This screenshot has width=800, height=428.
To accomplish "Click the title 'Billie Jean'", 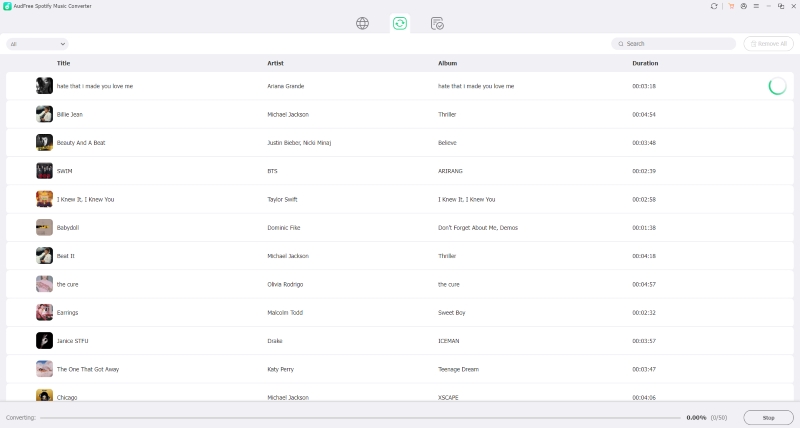I will [69, 114].
